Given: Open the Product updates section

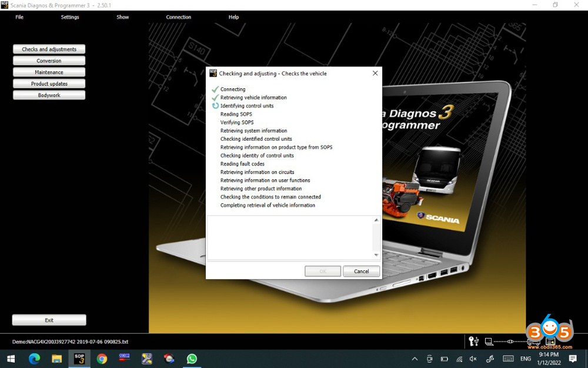Looking at the screenshot, I should [x=49, y=84].
